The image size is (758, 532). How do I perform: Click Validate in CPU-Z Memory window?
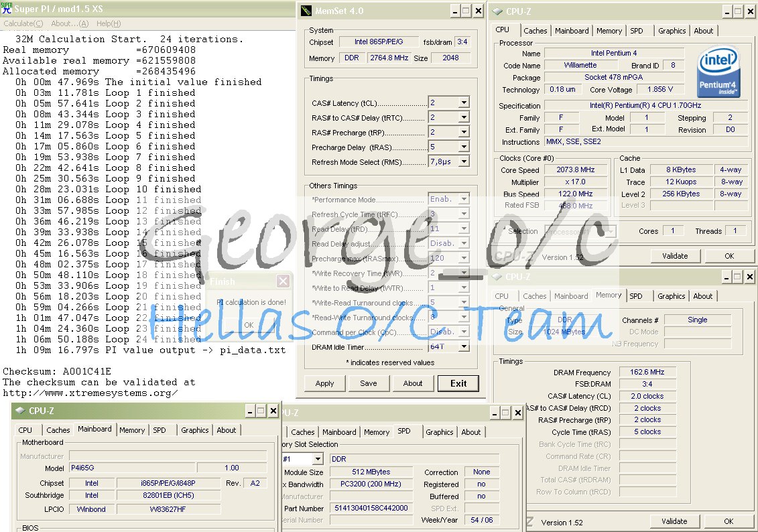pos(674,521)
